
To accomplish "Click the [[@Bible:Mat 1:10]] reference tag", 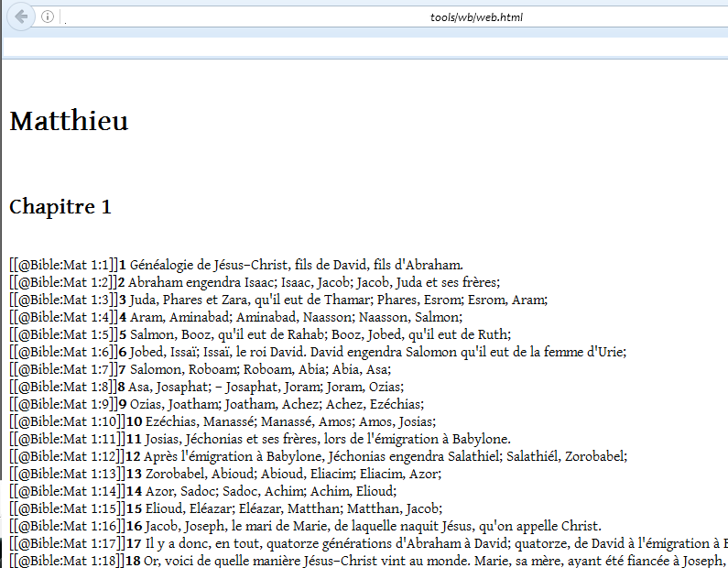I will click(x=67, y=421).
